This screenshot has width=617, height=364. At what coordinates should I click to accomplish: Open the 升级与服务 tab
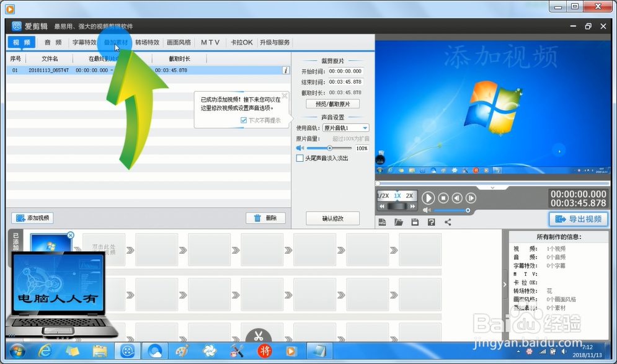click(275, 43)
